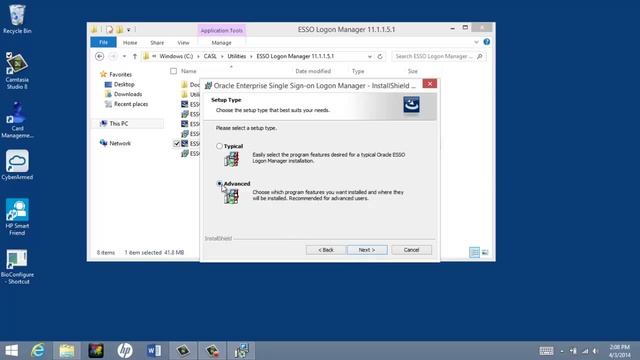Click the search magnifier icon in Explorer
Image resolution: width=640 pixels, height=360 pixels.
[x=480, y=56]
